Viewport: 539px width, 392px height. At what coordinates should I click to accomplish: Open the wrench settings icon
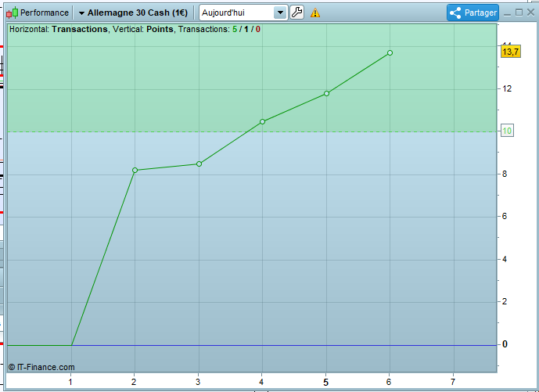(x=297, y=13)
